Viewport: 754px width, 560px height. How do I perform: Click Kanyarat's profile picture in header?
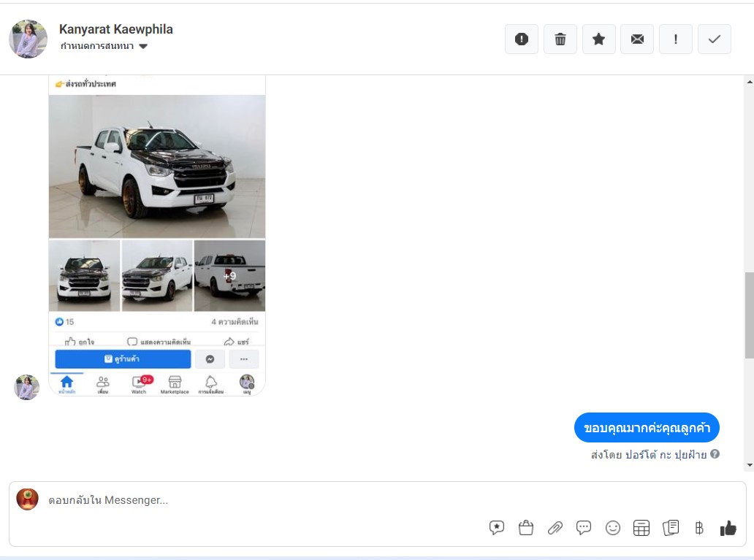[x=28, y=39]
